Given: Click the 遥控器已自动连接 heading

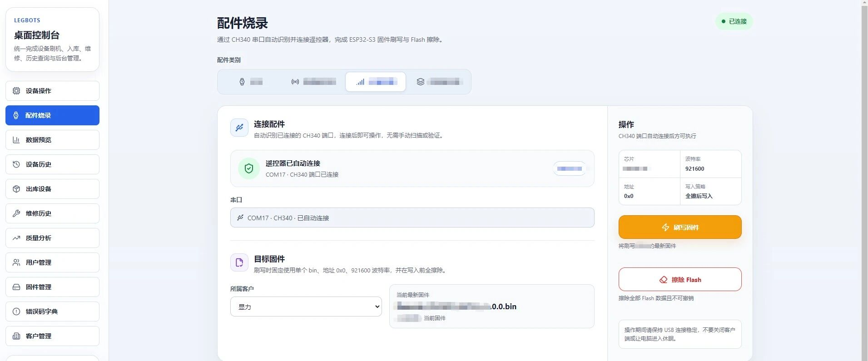Looking at the screenshot, I should [293, 163].
